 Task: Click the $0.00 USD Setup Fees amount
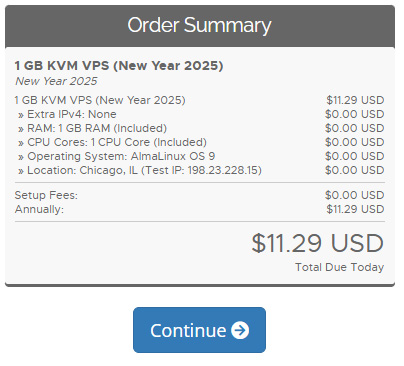coord(354,195)
